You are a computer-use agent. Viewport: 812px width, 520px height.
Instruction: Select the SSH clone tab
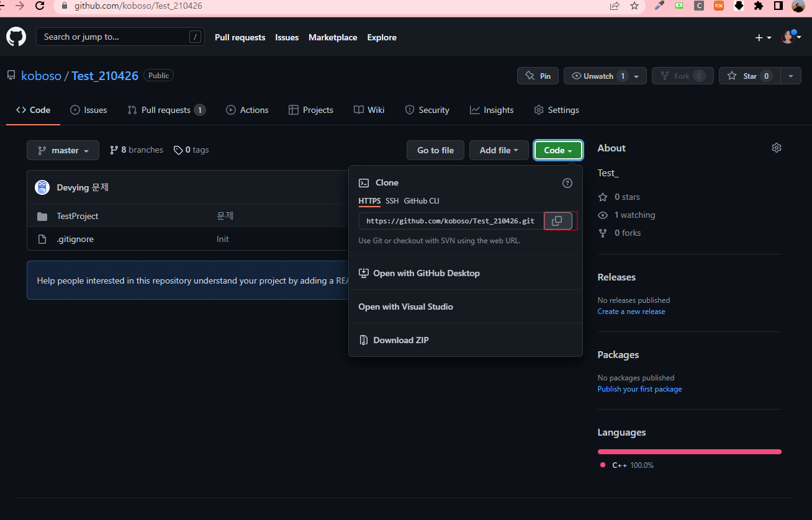point(392,201)
